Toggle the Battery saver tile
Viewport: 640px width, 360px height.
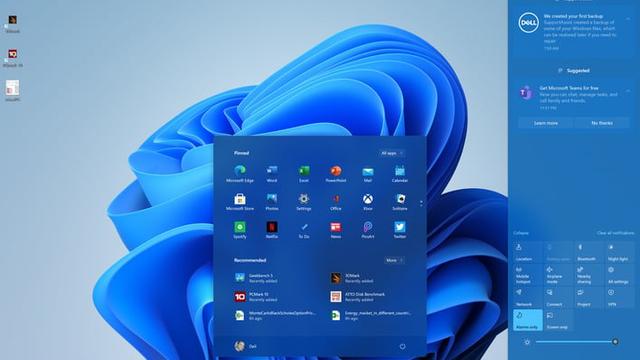point(558,252)
